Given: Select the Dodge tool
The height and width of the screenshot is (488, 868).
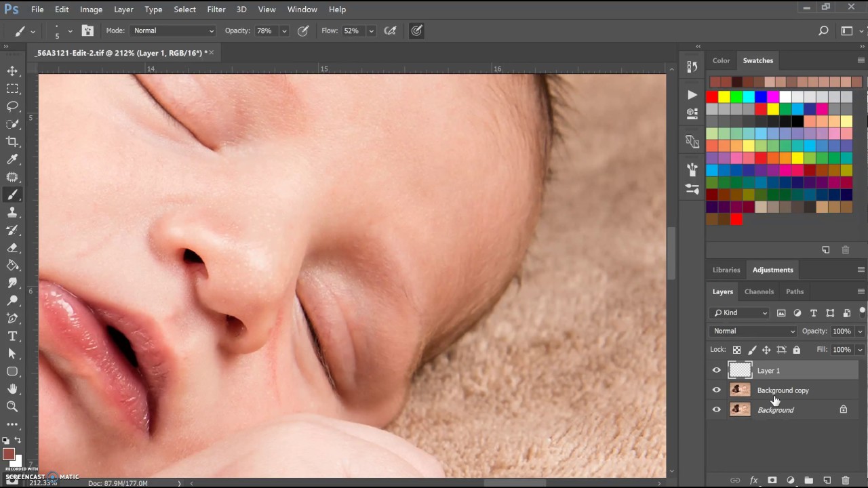Looking at the screenshot, I should point(12,300).
